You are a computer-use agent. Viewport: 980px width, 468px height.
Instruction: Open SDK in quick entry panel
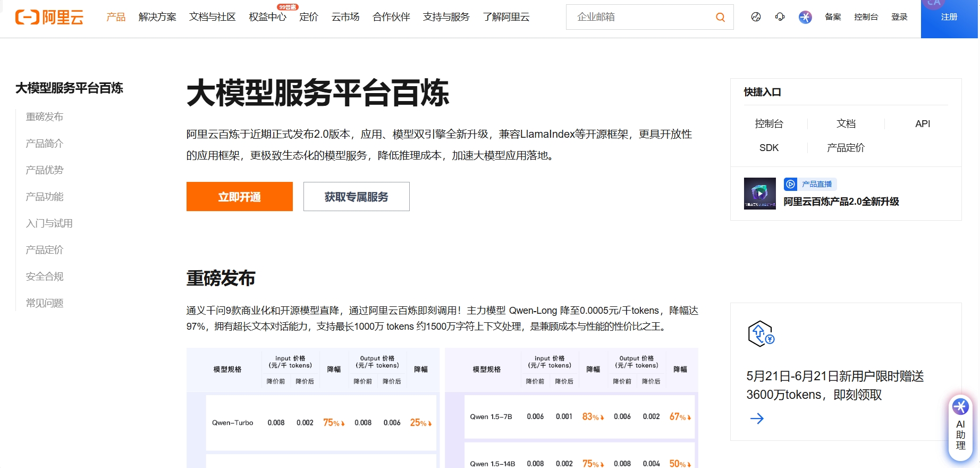pos(769,147)
